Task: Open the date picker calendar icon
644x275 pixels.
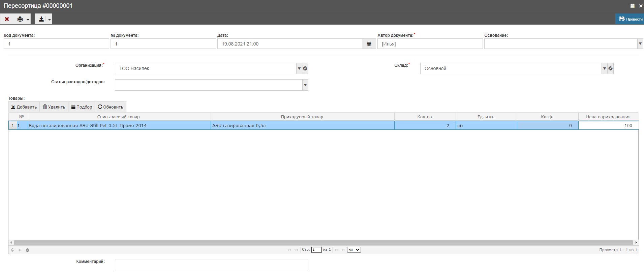Action: click(x=369, y=44)
